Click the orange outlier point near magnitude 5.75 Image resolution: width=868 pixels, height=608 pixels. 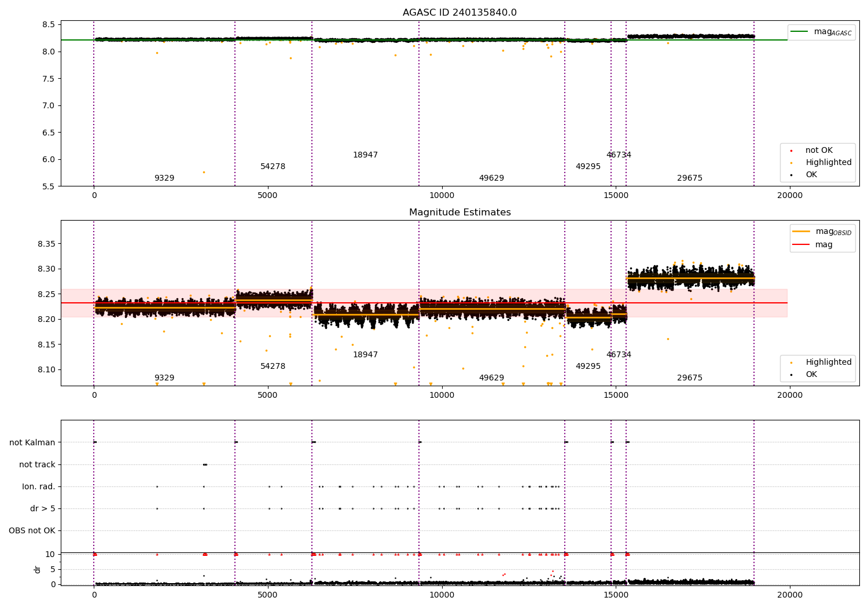tap(204, 172)
